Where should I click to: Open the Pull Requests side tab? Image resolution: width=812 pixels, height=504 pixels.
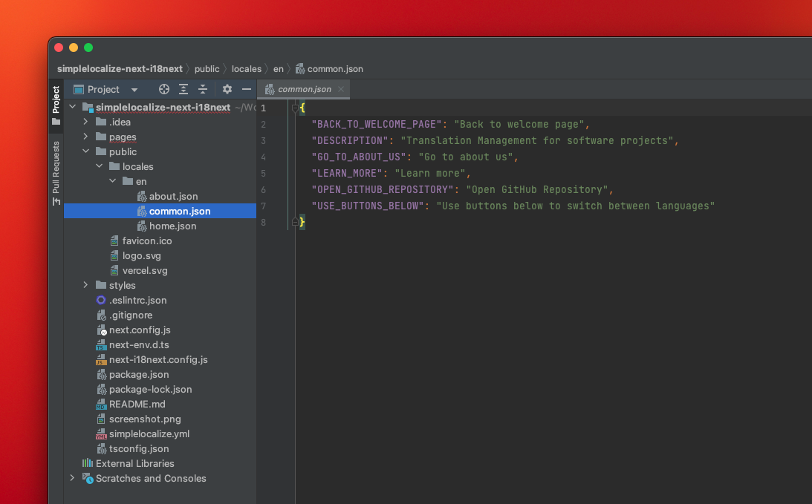point(56,173)
